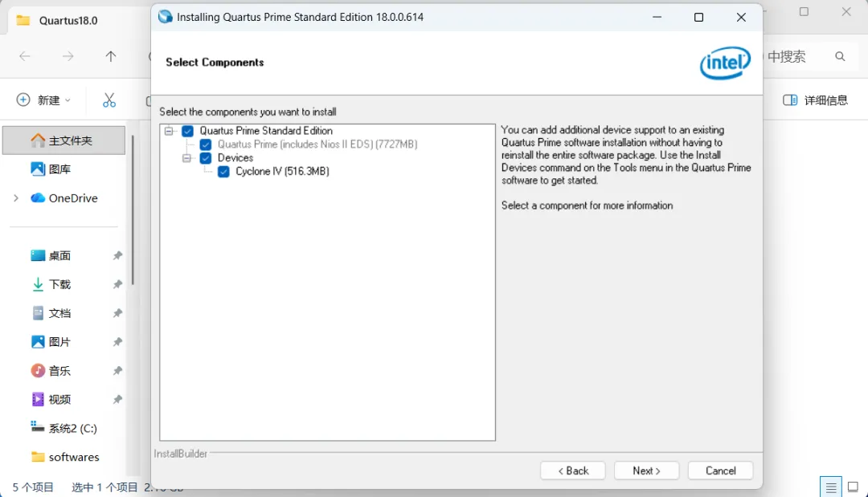Expand the OneDrive folder in sidebar
868x497 pixels.
(x=16, y=198)
